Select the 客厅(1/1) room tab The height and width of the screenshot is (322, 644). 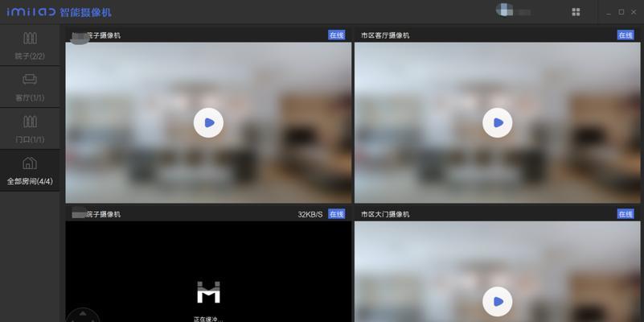coord(30,87)
